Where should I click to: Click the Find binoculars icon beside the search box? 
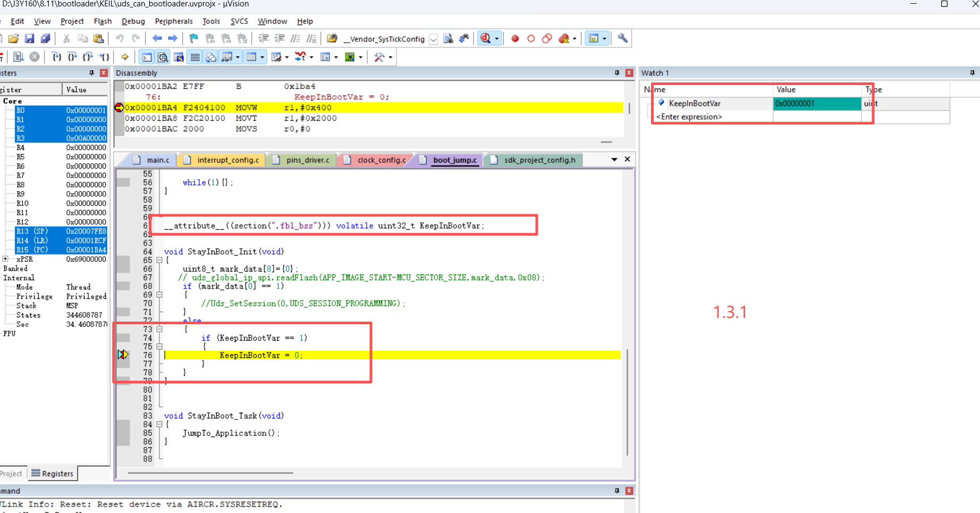pyautogui.click(x=448, y=38)
